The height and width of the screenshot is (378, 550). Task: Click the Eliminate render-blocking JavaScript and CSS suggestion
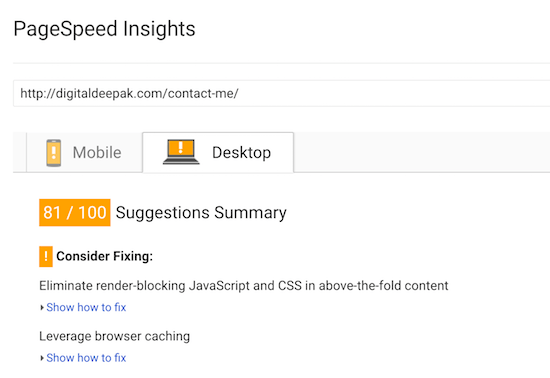(243, 286)
